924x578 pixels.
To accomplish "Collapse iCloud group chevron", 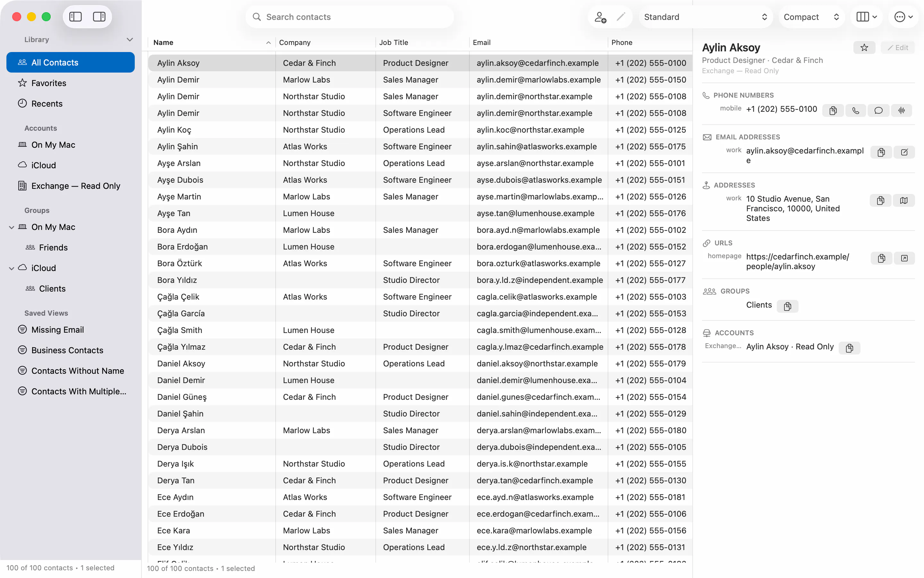I will point(12,268).
